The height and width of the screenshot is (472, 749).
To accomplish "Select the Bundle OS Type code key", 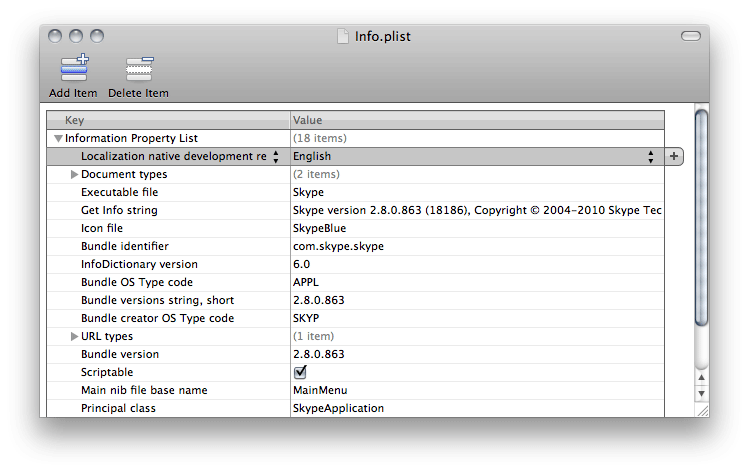I will click(137, 282).
